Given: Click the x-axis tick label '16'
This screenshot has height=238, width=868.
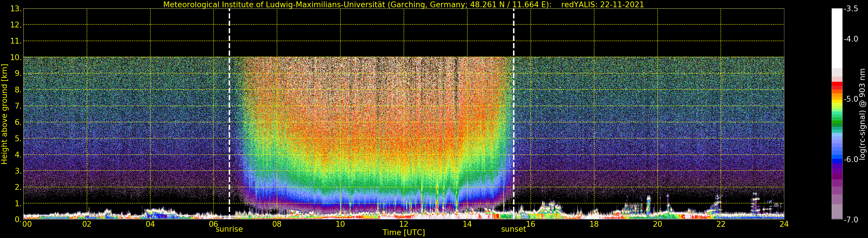Looking at the screenshot, I should [531, 224].
